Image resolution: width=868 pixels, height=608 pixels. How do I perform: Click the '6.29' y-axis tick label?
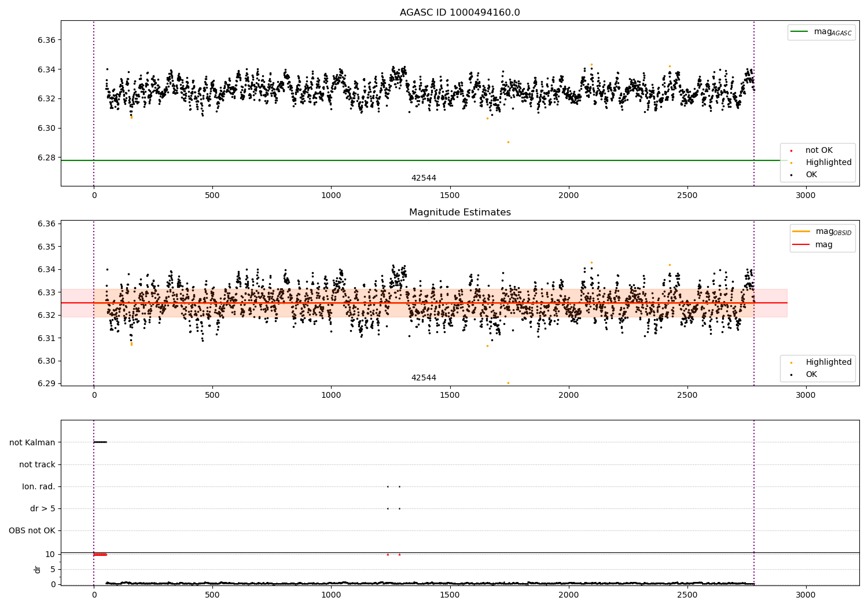point(46,384)
